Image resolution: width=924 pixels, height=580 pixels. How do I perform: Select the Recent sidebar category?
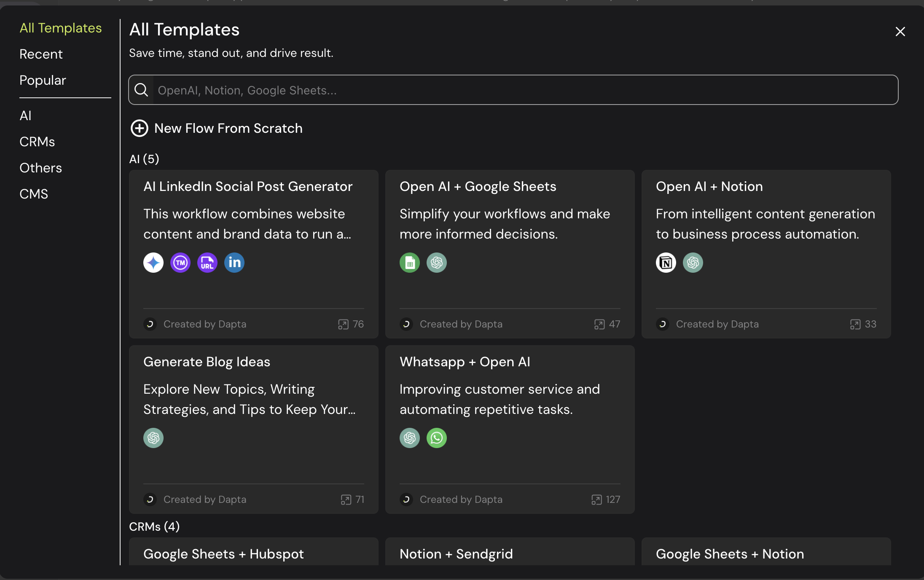[41, 54]
